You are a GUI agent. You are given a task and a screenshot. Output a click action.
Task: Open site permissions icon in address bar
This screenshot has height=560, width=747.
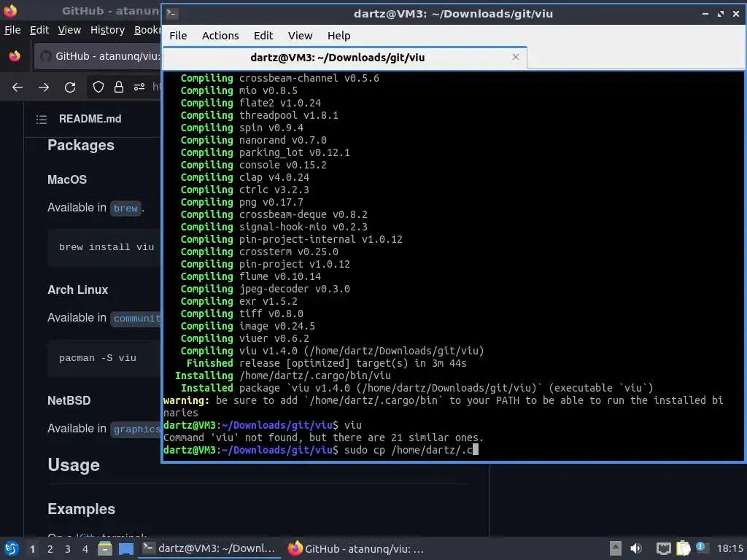pyautogui.click(x=139, y=87)
